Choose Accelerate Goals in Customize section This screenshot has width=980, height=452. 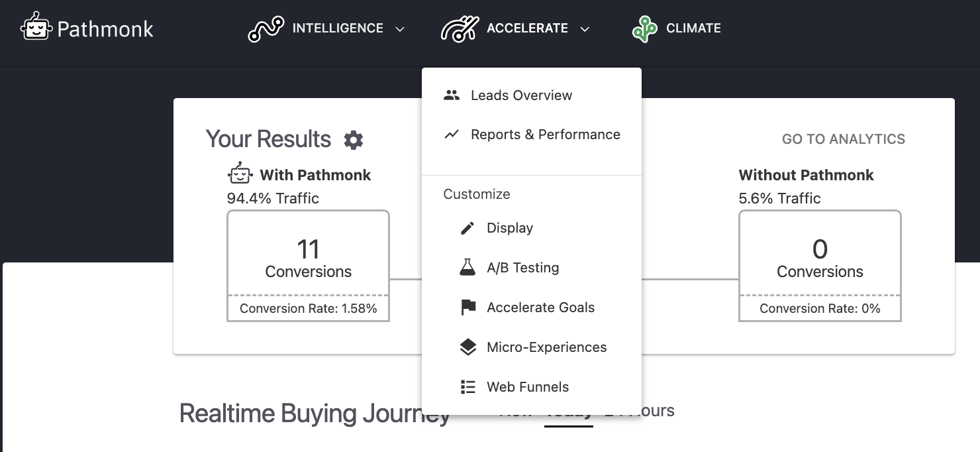pos(540,308)
